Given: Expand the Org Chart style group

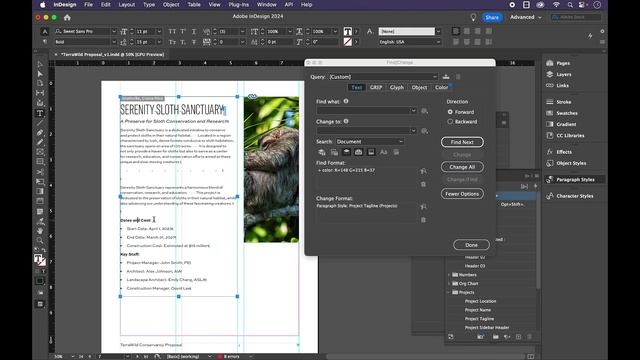Looking at the screenshot, I should (449, 284).
